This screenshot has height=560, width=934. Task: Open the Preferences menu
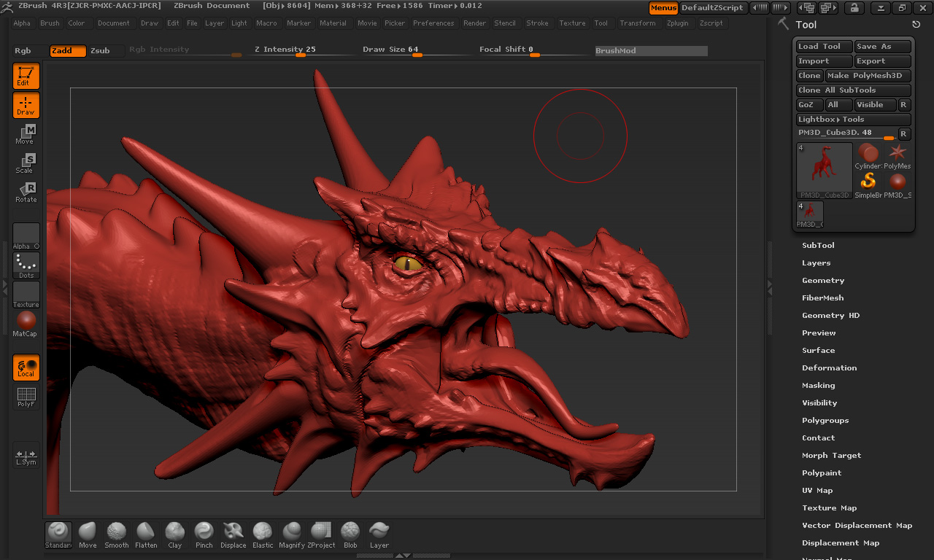point(433,23)
